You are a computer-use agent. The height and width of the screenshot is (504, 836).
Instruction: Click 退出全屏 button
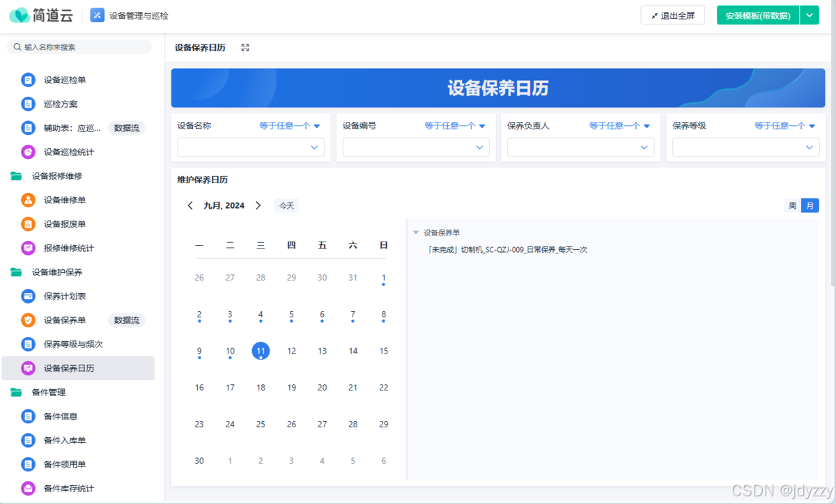673,15
